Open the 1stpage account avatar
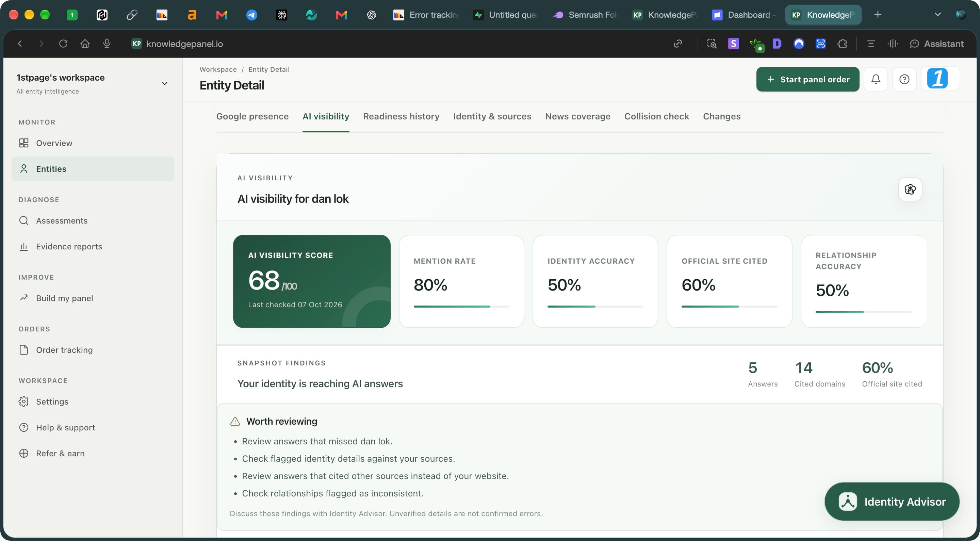This screenshot has width=980, height=541. (937, 78)
